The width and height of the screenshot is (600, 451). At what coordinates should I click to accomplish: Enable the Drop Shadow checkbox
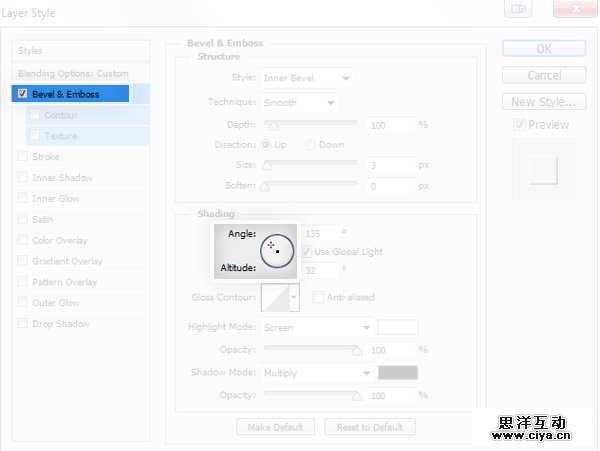click(23, 324)
